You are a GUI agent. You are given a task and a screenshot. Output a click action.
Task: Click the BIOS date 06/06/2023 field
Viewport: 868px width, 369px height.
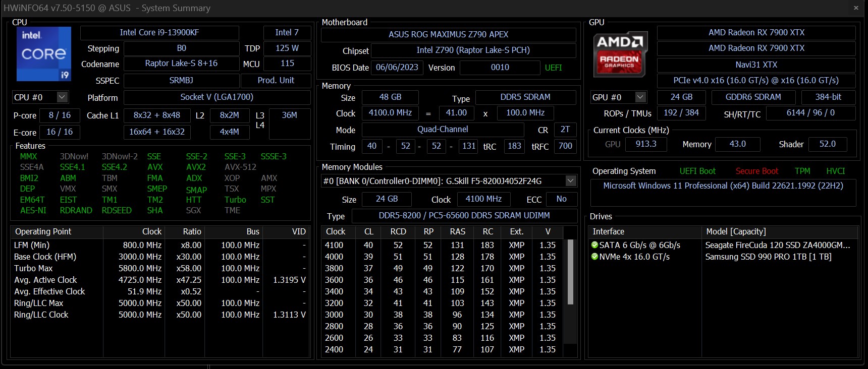point(397,68)
